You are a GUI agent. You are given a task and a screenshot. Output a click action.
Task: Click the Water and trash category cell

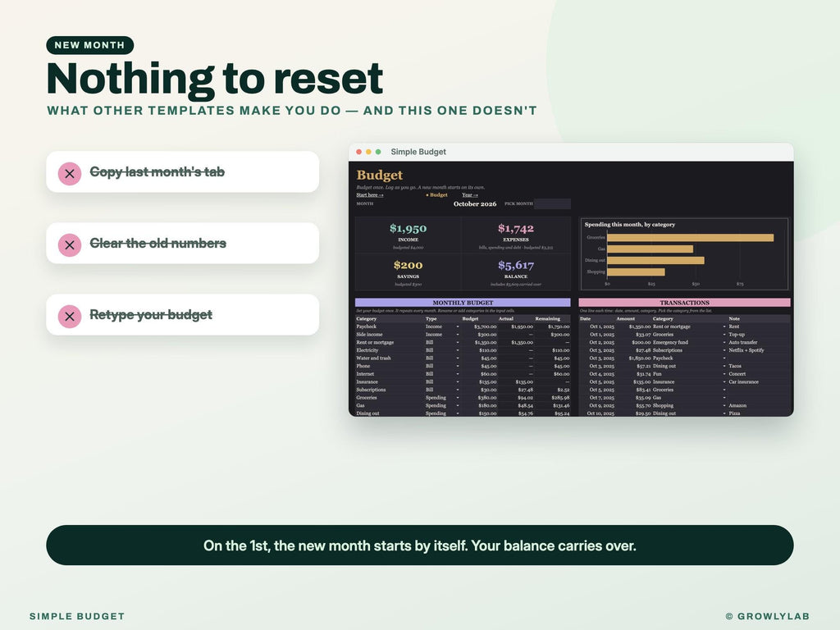(373, 358)
